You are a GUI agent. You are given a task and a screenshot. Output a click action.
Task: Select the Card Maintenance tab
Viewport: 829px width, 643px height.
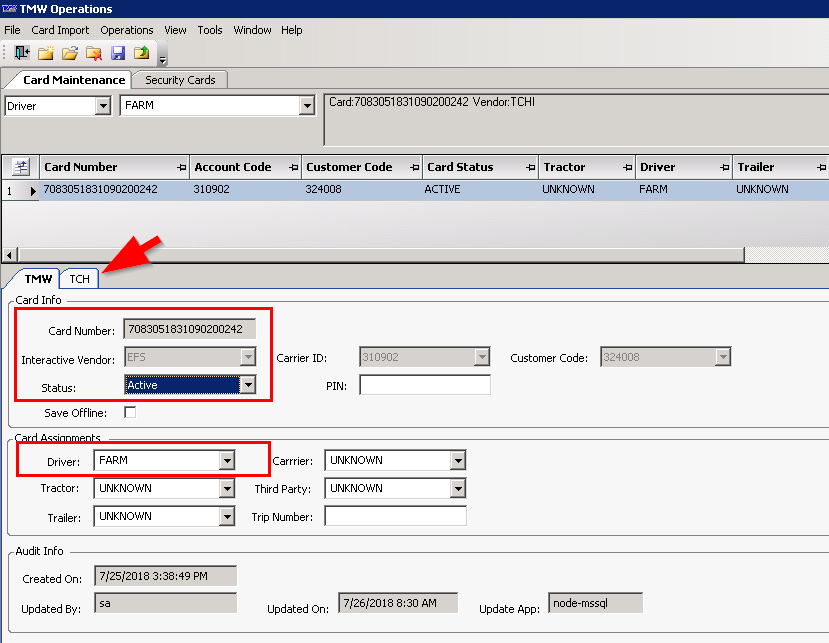(x=74, y=80)
